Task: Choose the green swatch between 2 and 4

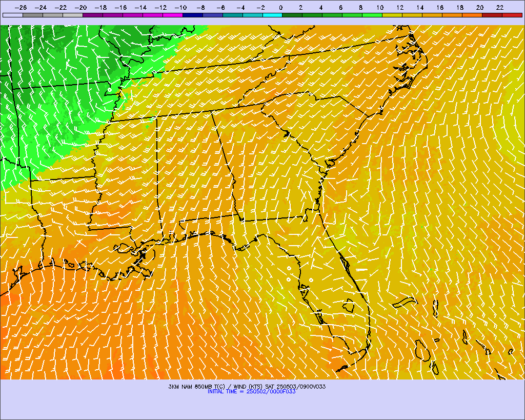Action: [x=312, y=15]
